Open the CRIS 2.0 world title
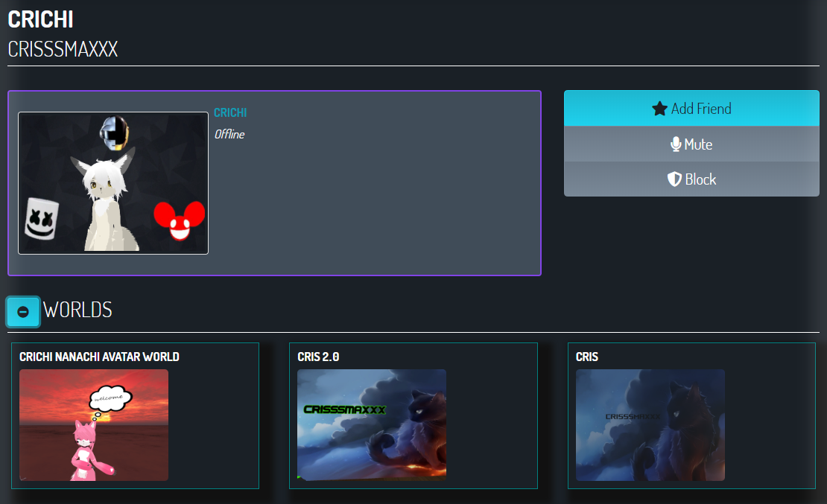 point(318,357)
